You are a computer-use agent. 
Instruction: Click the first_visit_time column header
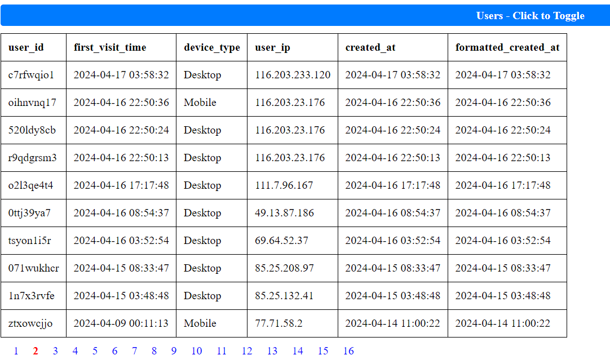click(x=110, y=47)
